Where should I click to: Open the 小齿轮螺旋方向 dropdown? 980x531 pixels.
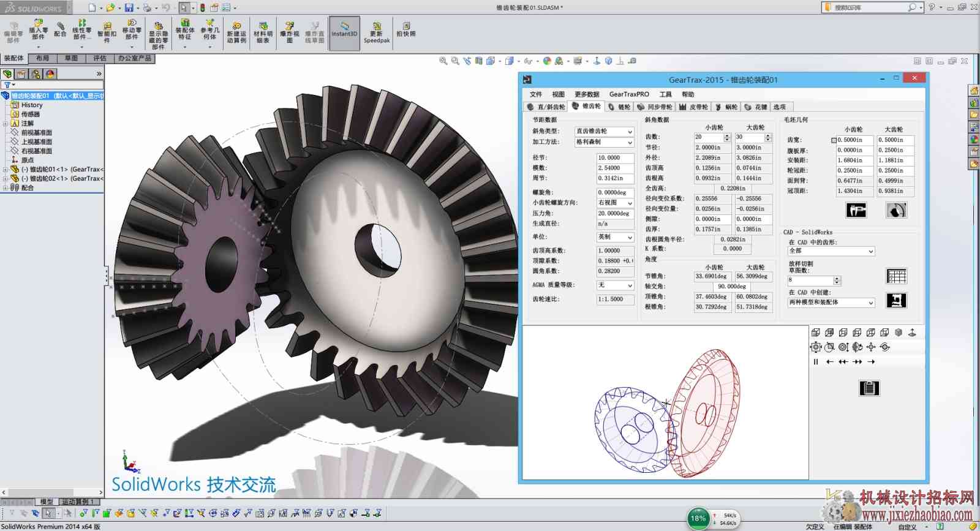pyautogui.click(x=616, y=203)
